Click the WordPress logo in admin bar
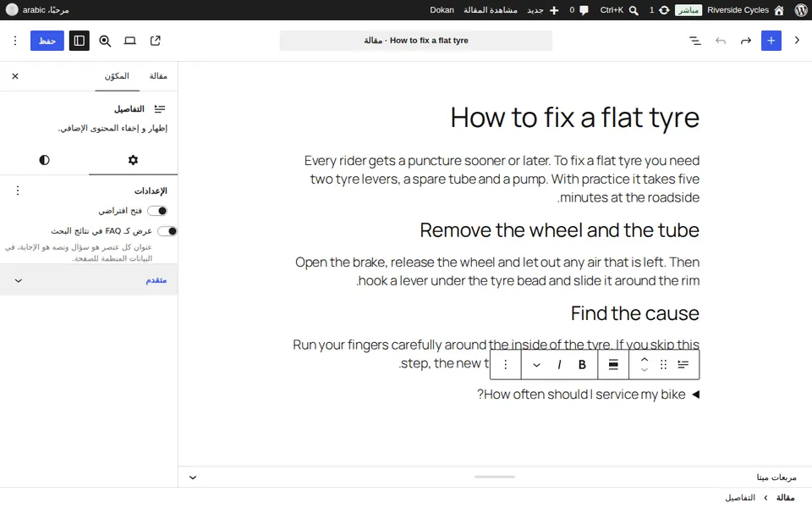The width and height of the screenshot is (812, 508). pos(801,10)
